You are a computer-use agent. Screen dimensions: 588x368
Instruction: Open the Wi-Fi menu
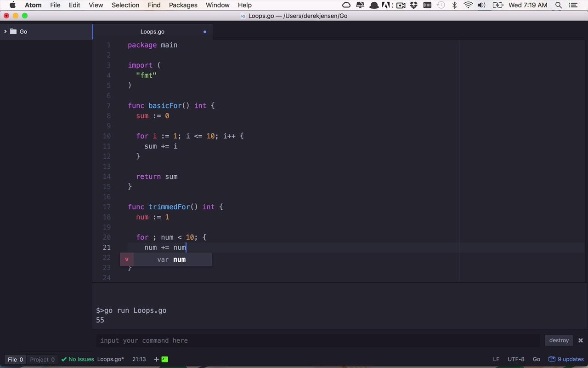pyautogui.click(x=468, y=5)
